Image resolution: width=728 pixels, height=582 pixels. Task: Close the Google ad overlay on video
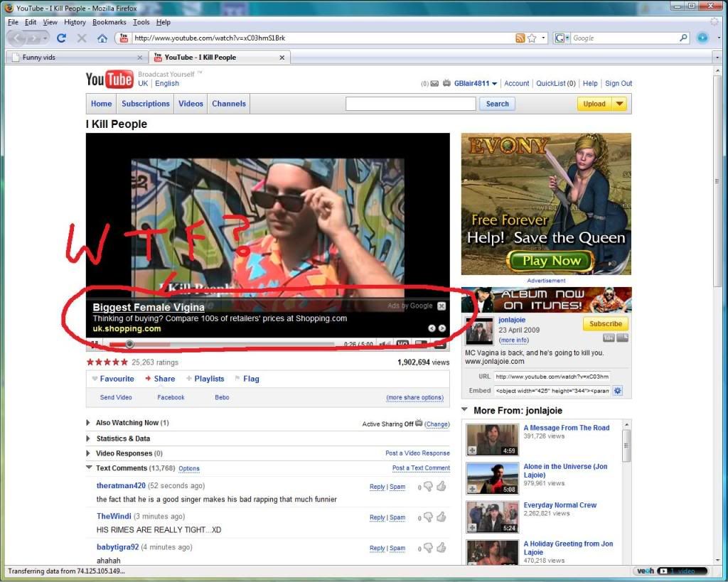tap(441, 306)
